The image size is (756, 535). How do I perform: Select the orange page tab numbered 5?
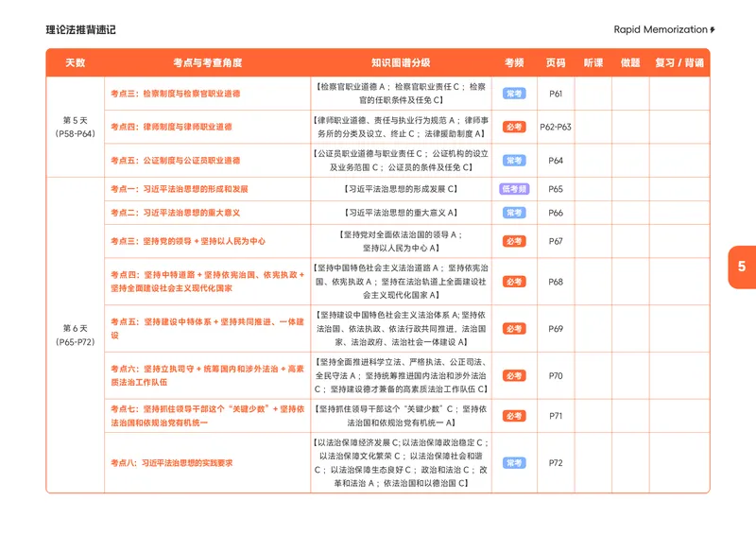point(742,267)
